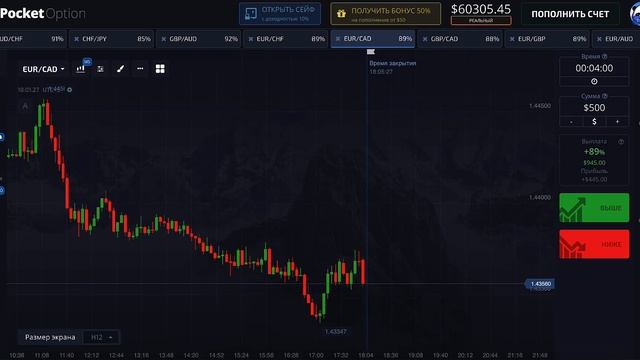Open the EUR/CAD asset selector dropdown
Image resolution: width=640 pixels, height=360 pixels.
[x=43, y=69]
